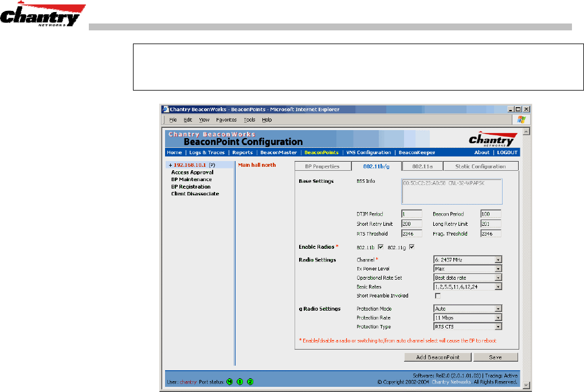This screenshot has height=392, width=584.
Task: Click the BSS Info list box
Action: coord(452,191)
